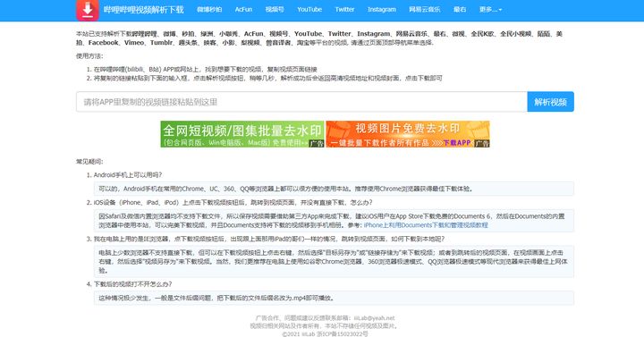Open the 哔哩哔哩视频解析下载 site title

pos(143,10)
